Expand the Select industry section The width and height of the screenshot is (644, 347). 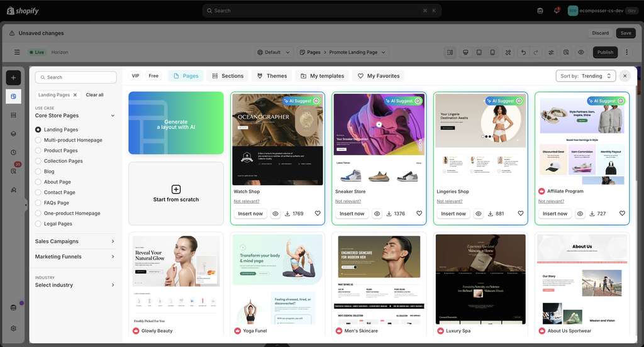75,285
